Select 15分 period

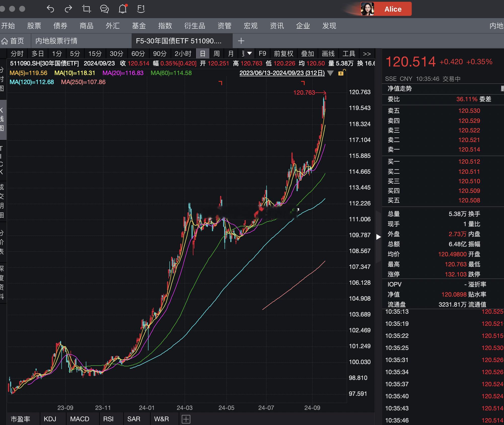pos(95,54)
